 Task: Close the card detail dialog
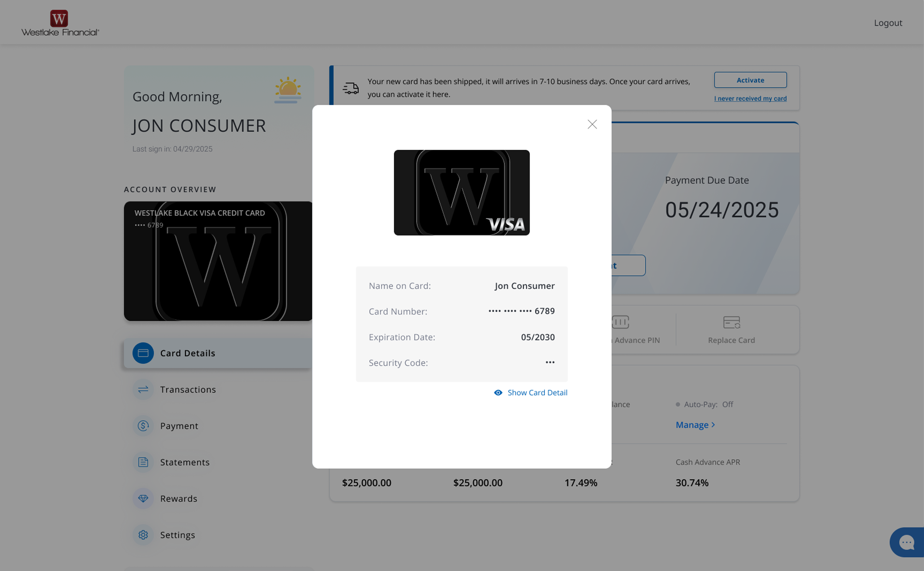(x=592, y=124)
